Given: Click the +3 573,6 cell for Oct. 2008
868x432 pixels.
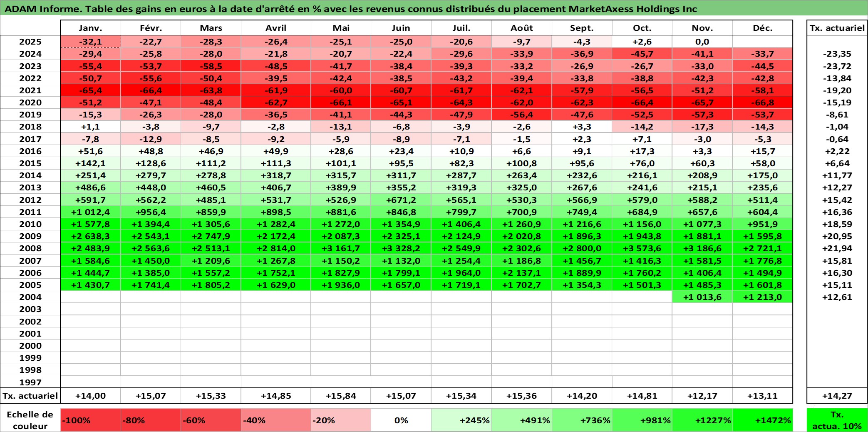Looking at the screenshot, I should (642, 248).
